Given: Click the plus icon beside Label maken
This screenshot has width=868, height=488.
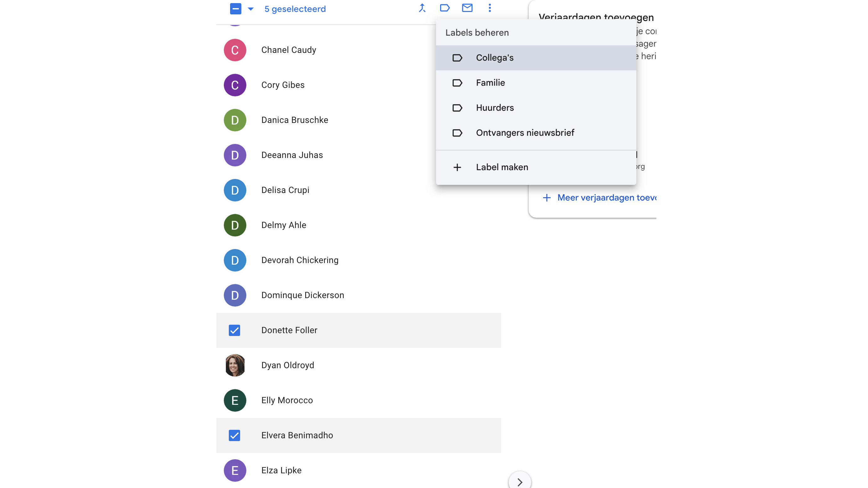Looking at the screenshot, I should 457,167.
